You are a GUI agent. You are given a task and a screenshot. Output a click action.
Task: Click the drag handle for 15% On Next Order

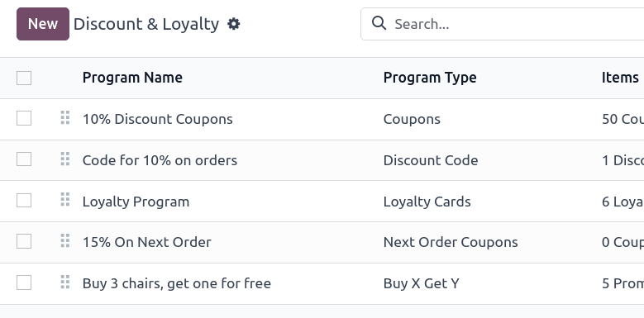(64, 240)
